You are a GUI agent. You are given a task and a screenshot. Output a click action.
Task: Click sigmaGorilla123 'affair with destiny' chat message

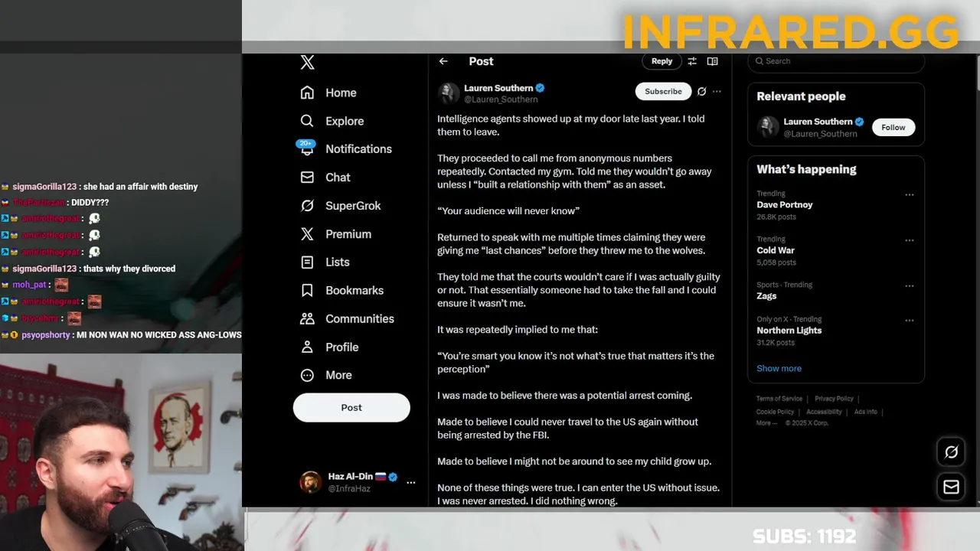pyautogui.click(x=100, y=187)
